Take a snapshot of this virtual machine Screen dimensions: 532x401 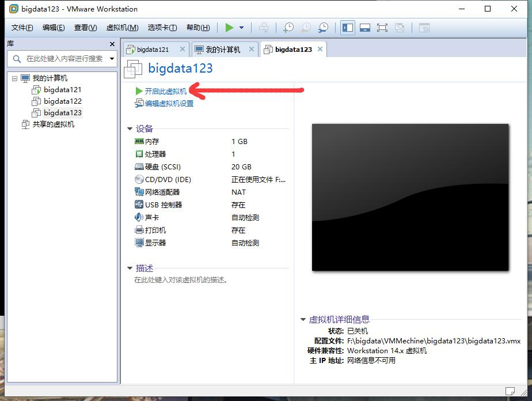pyautogui.click(x=288, y=28)
